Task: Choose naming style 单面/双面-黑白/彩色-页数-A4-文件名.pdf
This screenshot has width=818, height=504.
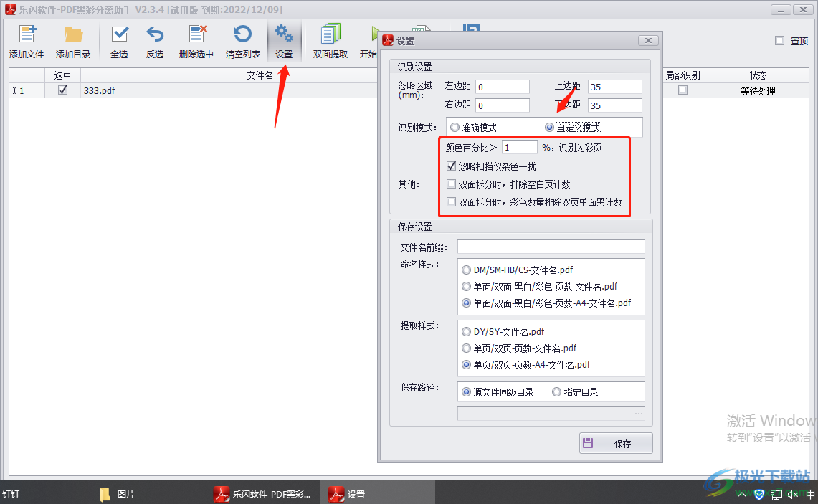Action: [467, 303]
